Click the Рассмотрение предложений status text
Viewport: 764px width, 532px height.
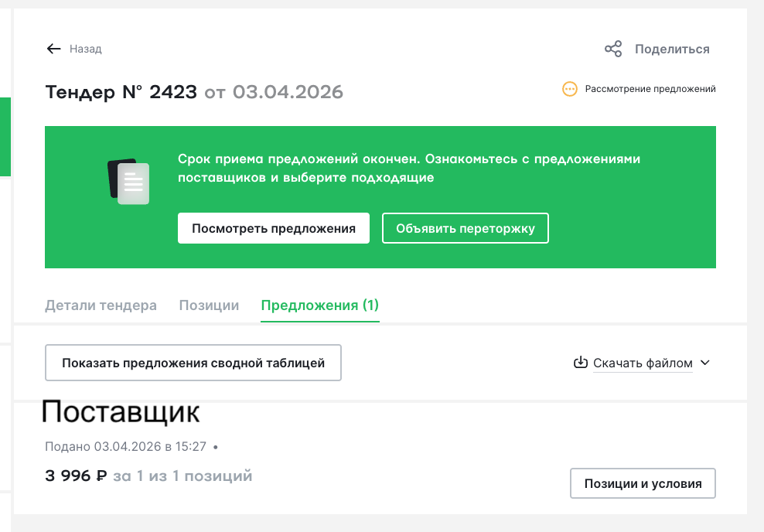[650, 89]
